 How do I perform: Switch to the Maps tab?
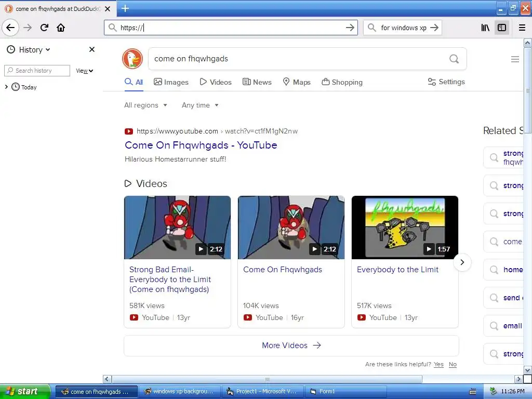297,82
